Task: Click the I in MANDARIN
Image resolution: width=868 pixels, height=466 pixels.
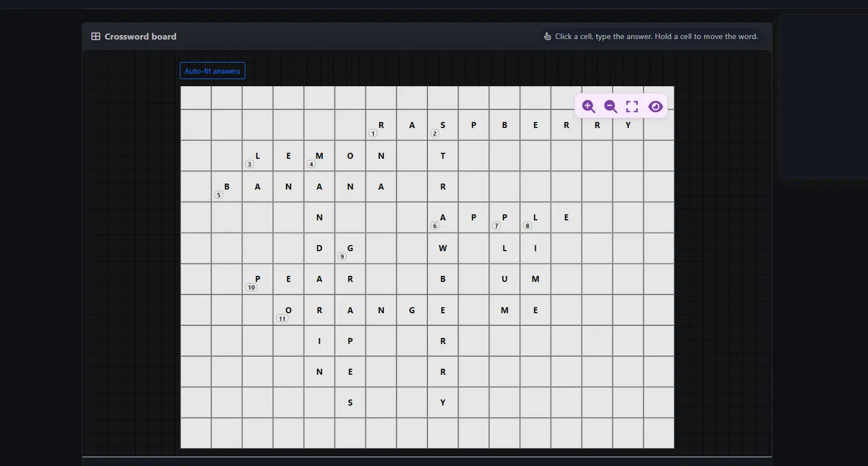Action: tap(319, 341)
